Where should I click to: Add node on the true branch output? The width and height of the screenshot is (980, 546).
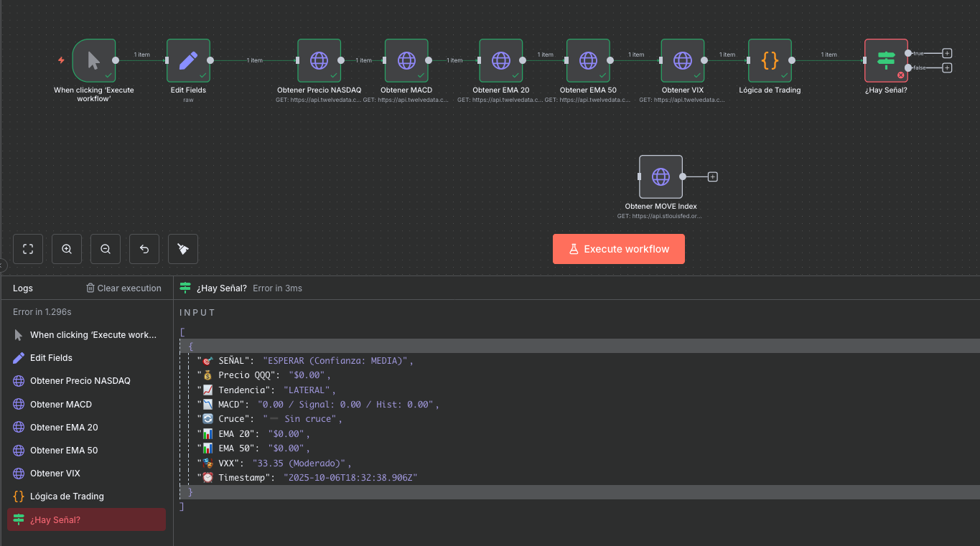[x=947, y=53]
